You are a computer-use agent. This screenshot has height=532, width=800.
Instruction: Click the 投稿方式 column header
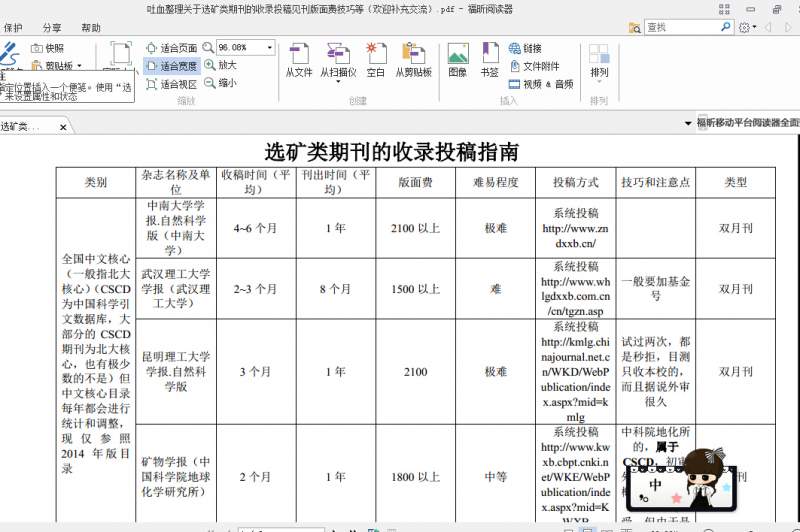point(576,182)
